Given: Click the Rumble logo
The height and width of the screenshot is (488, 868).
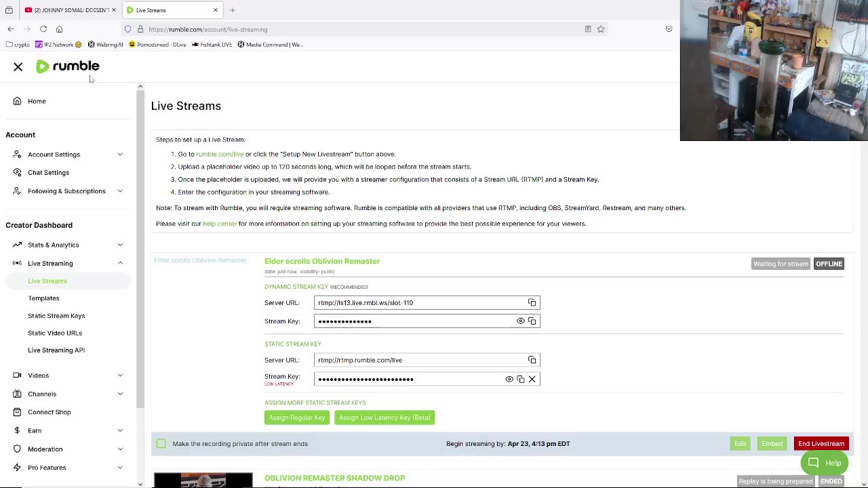Looking at the screenshot, I should [68, 66].
